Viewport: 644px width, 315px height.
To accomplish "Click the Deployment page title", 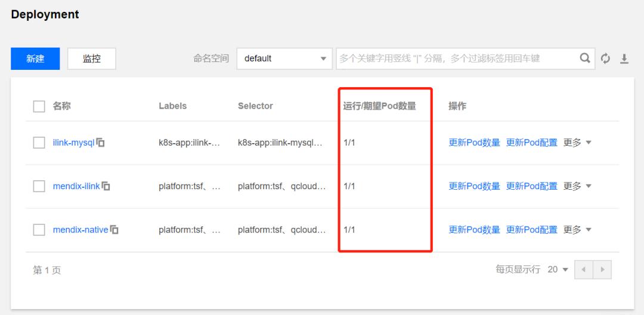I will click(x=45, y=14).
